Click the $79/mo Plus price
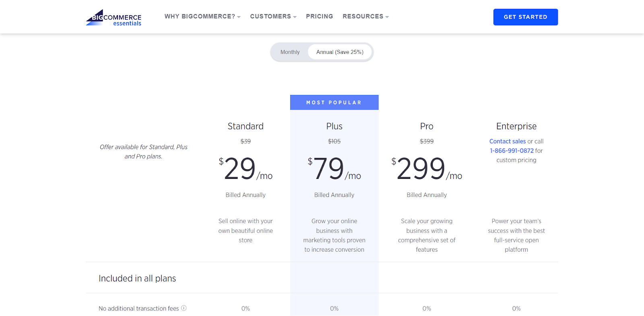 (334, 168)
